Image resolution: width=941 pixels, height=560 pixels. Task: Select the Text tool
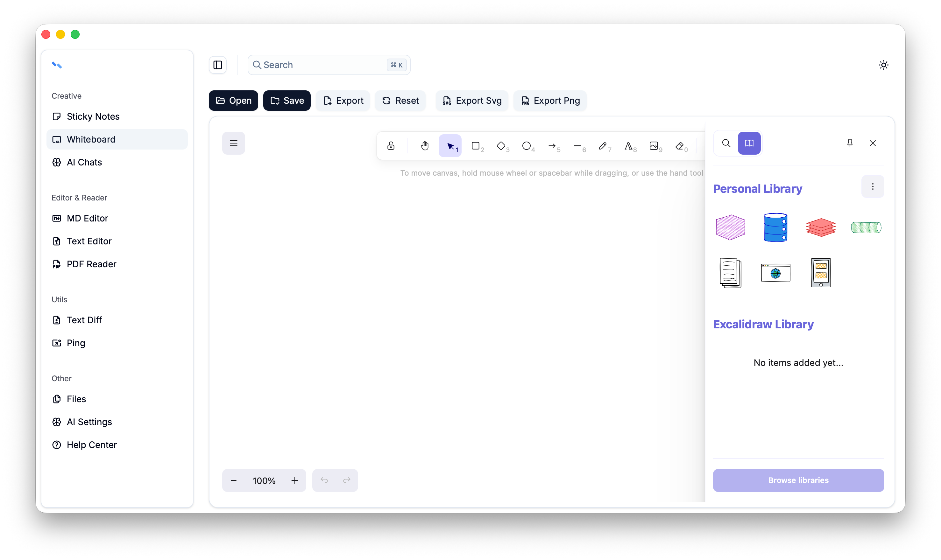pos(629,146)
